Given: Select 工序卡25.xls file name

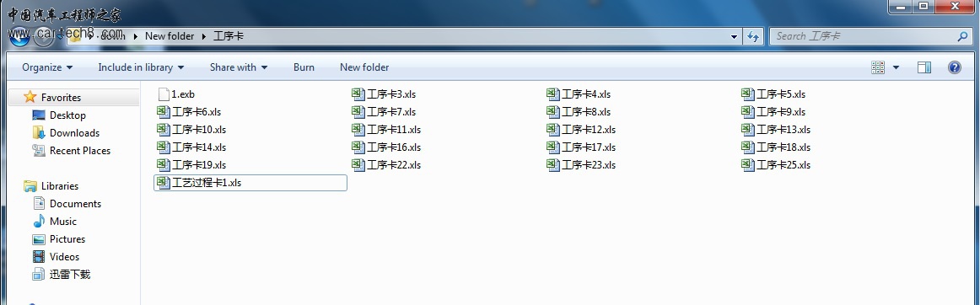Looking at the screenshot, I should coord(783,165).
